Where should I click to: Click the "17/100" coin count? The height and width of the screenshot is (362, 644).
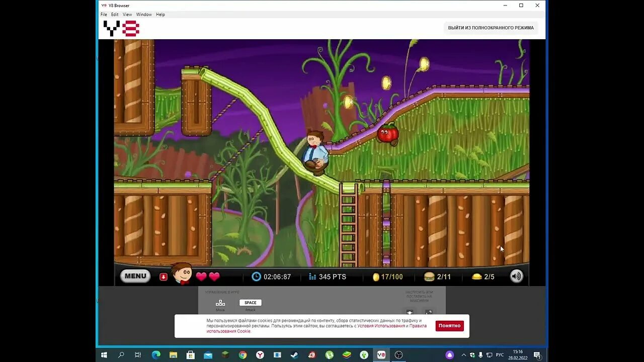click(392, 277)
